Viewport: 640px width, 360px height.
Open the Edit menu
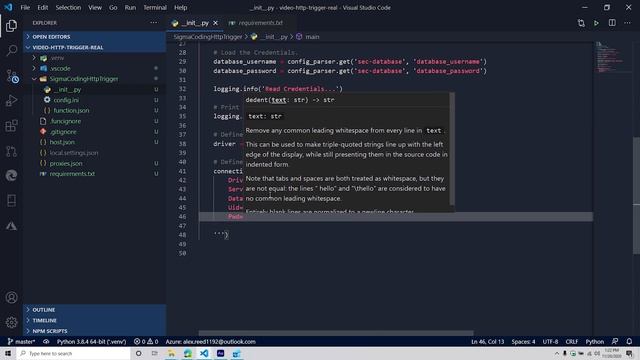click(42, 7)
